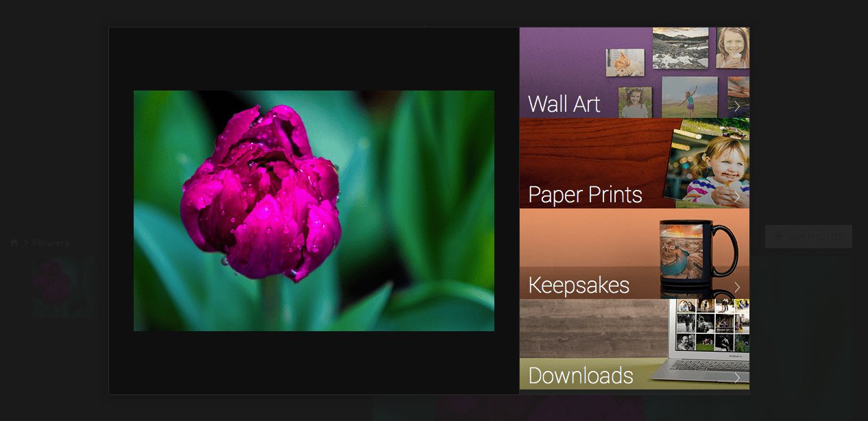Click the arrow chevron on the Wall Art tile
Screen dimensions: 868x421
[737, 106]
